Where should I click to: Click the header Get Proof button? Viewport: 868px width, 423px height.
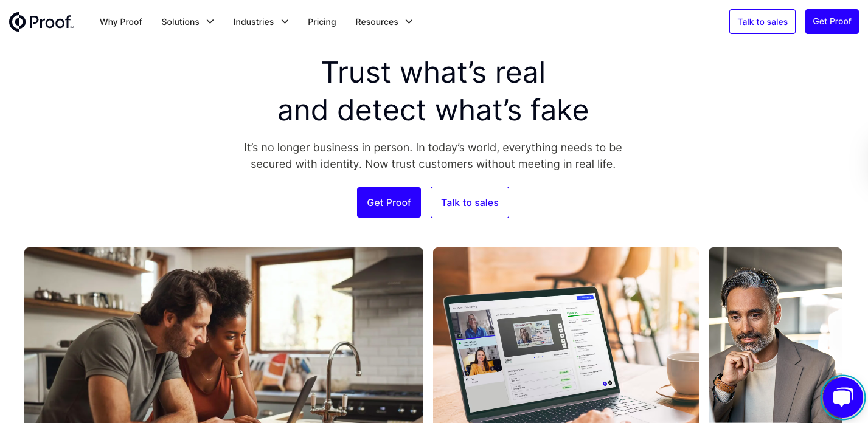coord(832,22)
